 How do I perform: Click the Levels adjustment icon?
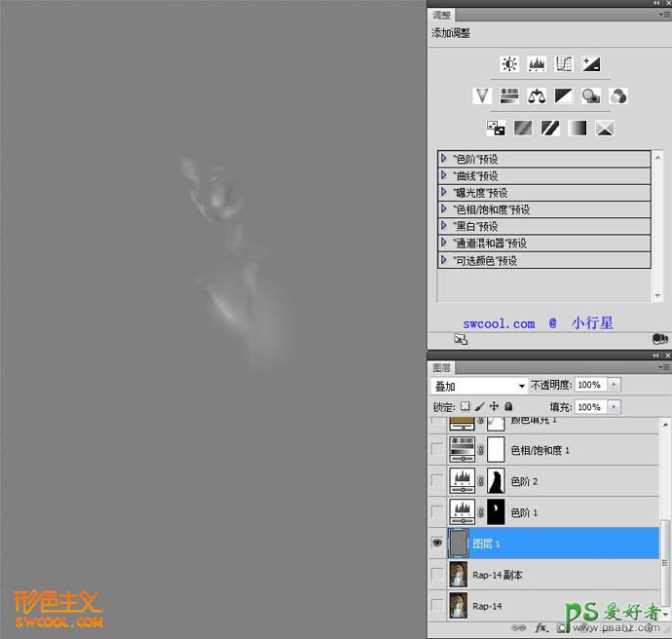click(537, 64)
